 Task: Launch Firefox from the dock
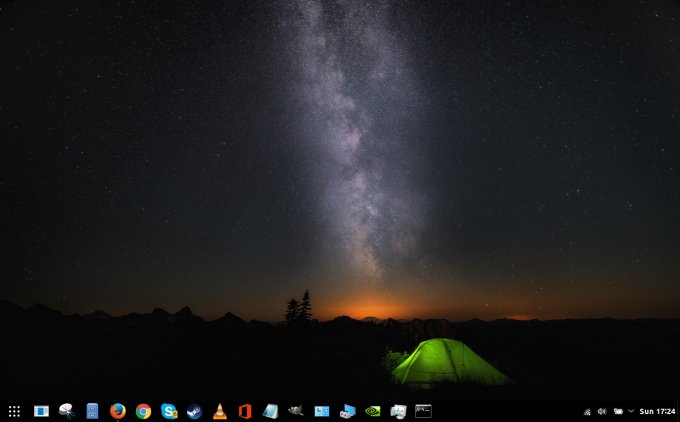click(118, 411)
